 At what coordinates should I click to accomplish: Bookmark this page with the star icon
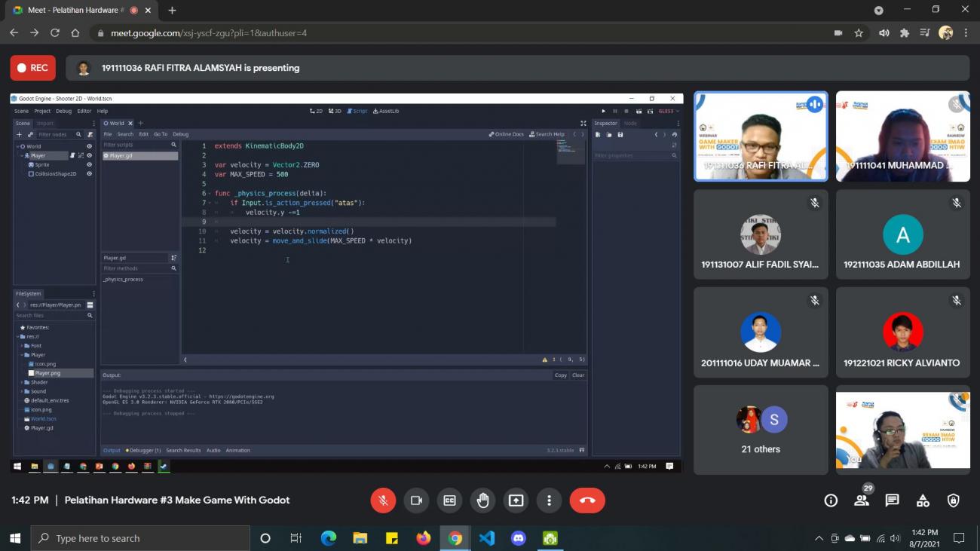(859, 33)
